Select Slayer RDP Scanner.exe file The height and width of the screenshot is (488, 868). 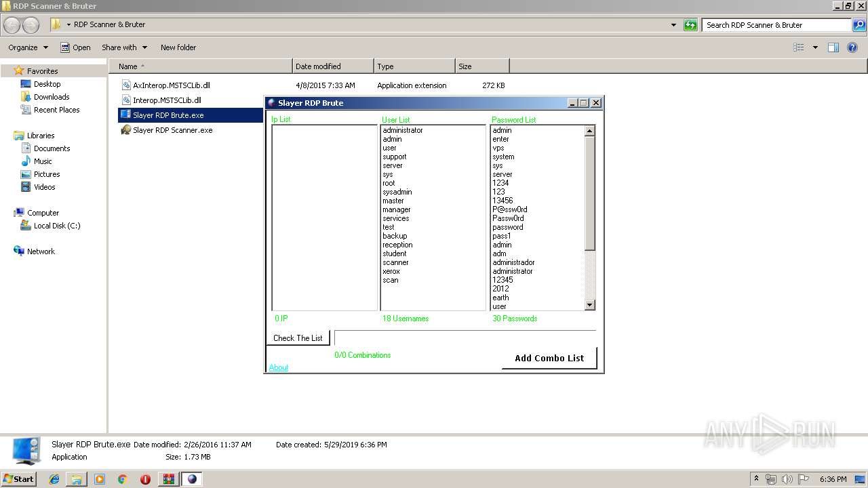(172, 130)
